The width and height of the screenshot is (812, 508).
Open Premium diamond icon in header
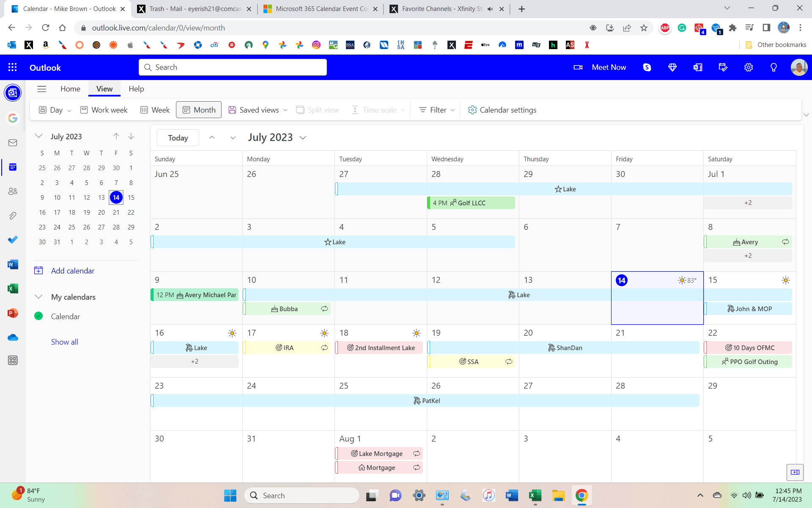(x=672, y=67)
